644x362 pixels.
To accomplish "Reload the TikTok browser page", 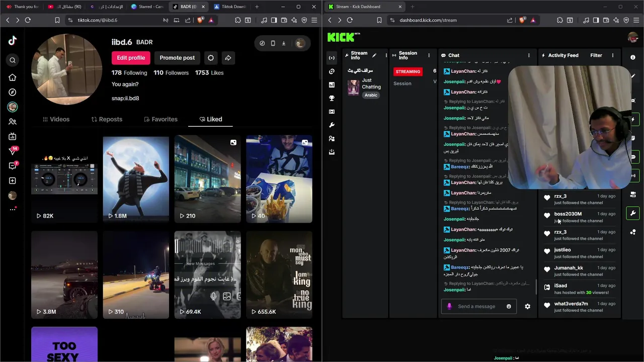I will (28, 20).
